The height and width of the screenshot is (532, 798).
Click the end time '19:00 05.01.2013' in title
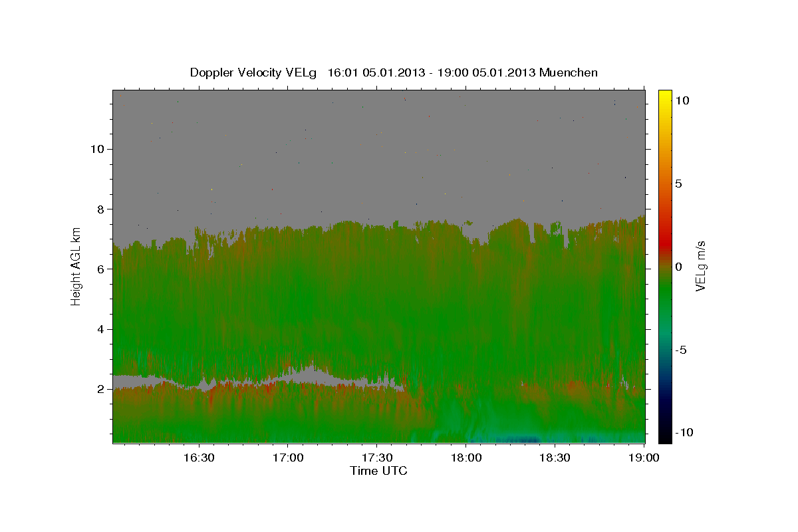[485, 72]
